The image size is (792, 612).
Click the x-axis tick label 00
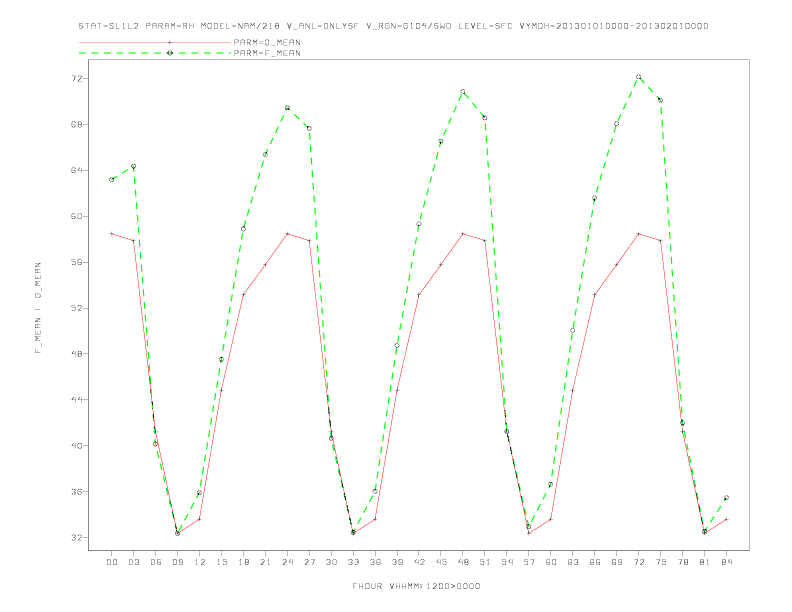[x=112, y=562]
